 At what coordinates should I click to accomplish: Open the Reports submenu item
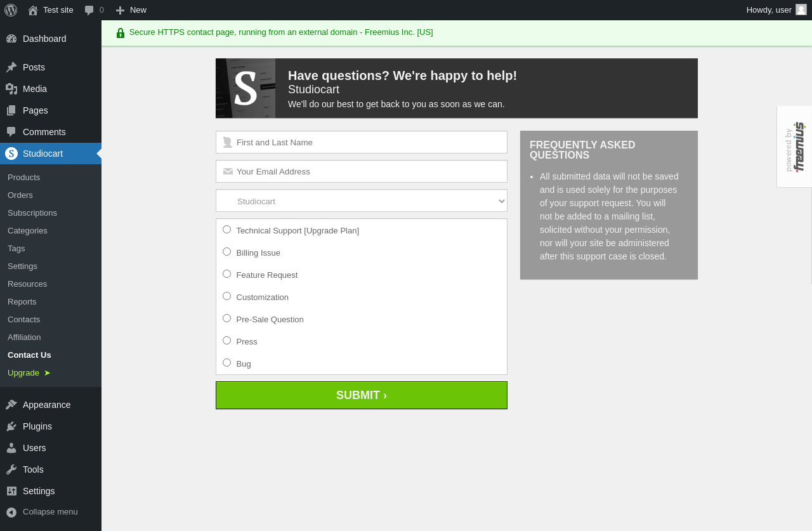pos(51,302)
